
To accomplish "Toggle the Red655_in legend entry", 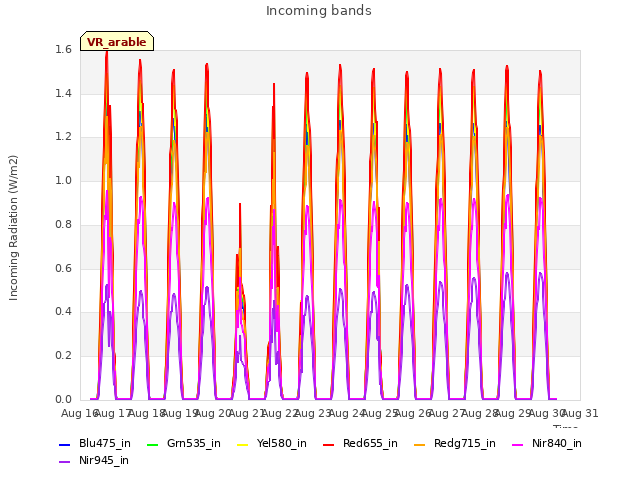I will (360, 443).
